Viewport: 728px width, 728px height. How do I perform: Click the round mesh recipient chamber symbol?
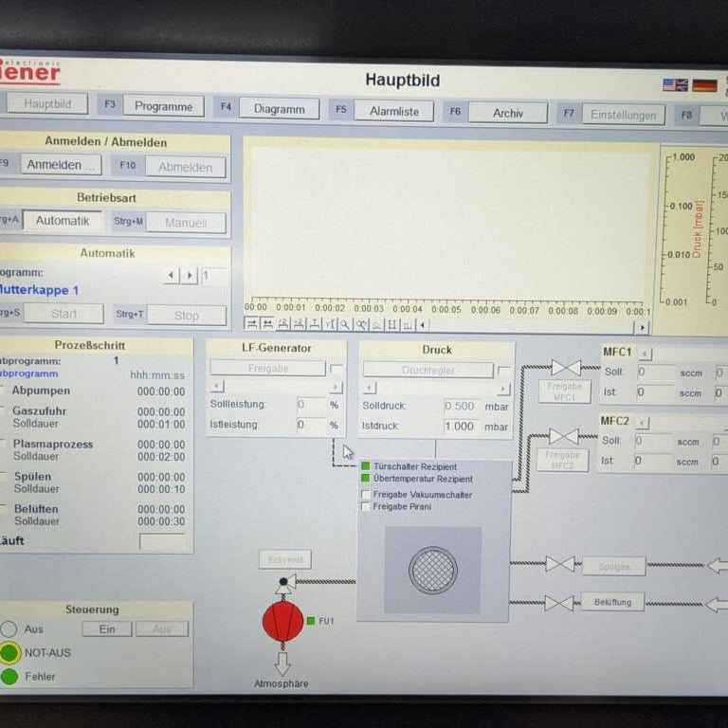coord(432,570)
